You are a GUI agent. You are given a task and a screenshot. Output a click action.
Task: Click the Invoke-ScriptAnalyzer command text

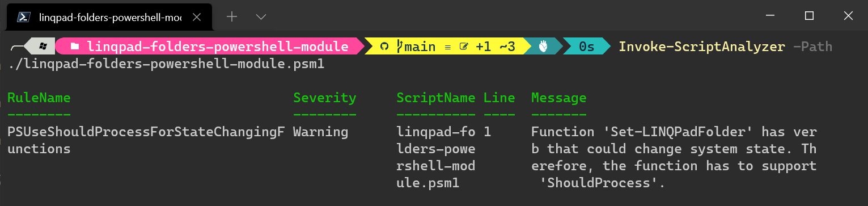(702, 47)
